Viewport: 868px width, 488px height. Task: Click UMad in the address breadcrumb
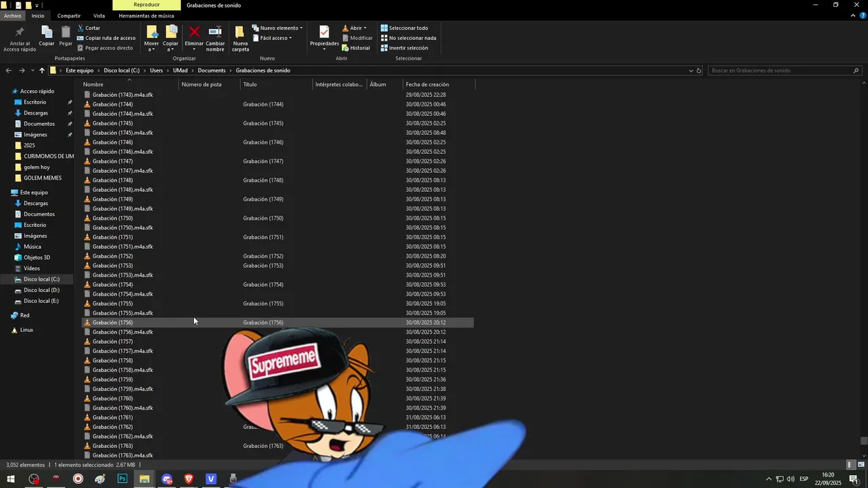coord(180,70)
